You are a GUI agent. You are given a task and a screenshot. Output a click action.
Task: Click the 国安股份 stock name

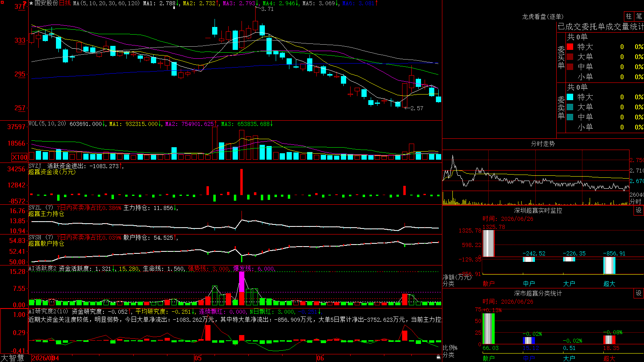point(46,3)
